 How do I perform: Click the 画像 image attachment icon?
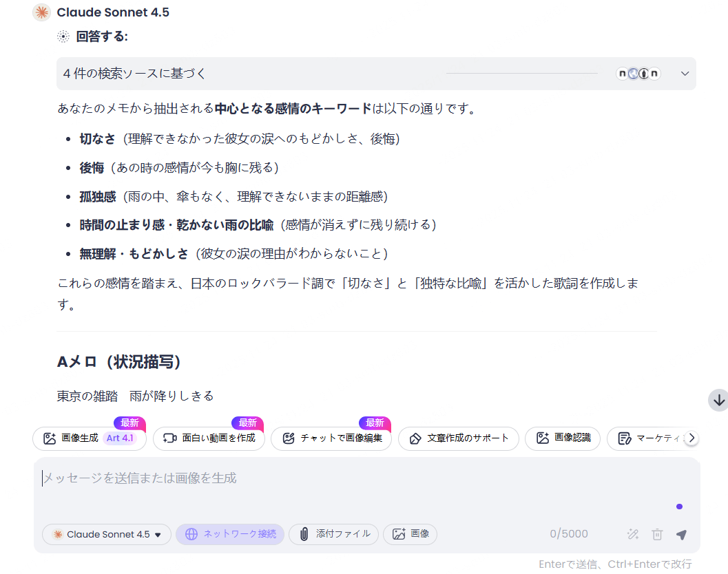coord(410,534)
